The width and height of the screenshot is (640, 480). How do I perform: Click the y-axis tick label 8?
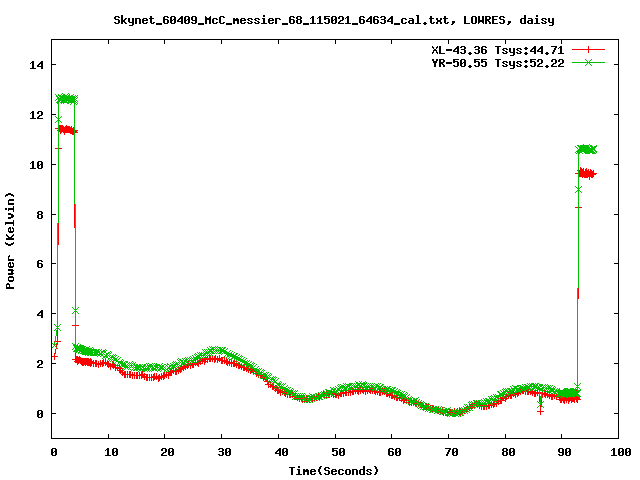pos(40,215)
